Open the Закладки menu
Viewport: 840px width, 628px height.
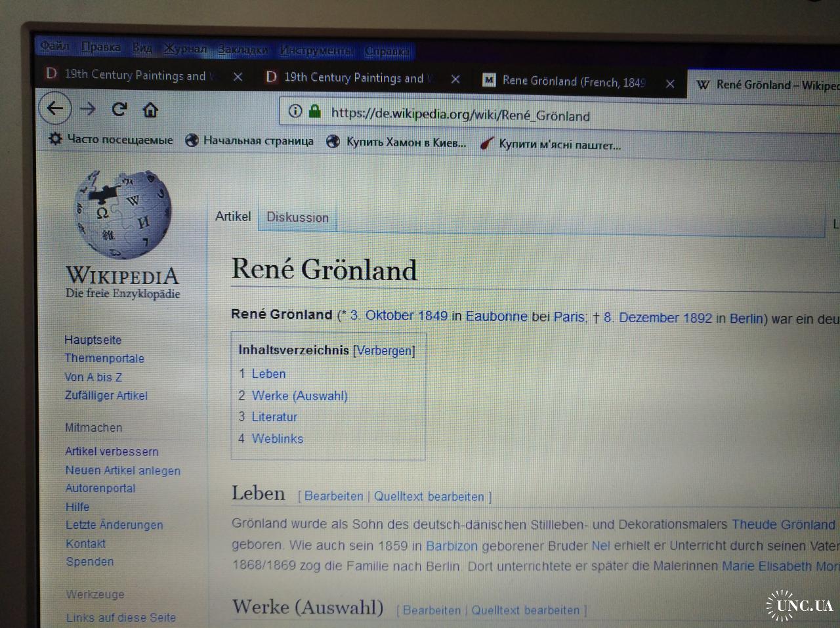pos(243,50)
